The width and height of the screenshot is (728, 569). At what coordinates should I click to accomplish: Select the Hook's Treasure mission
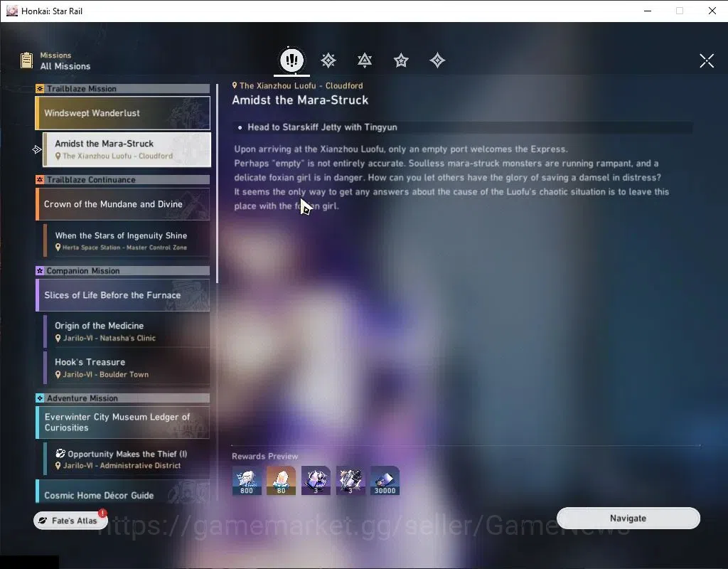pos(127,368)
